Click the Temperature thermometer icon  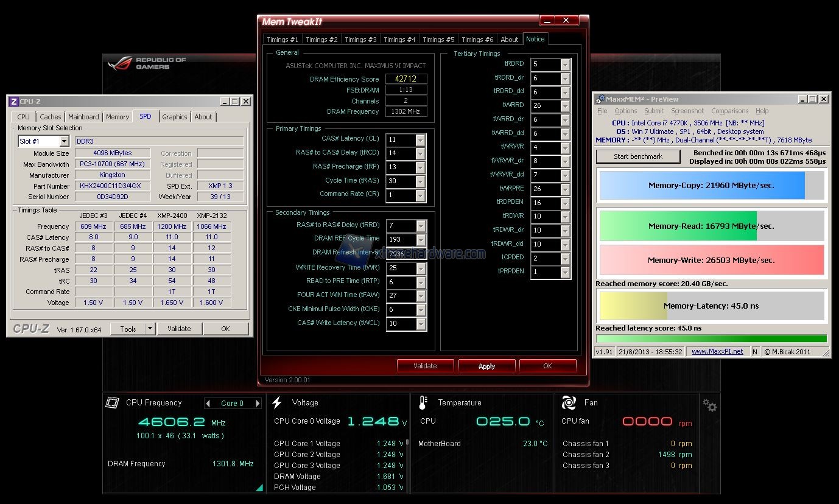[423, 402]
